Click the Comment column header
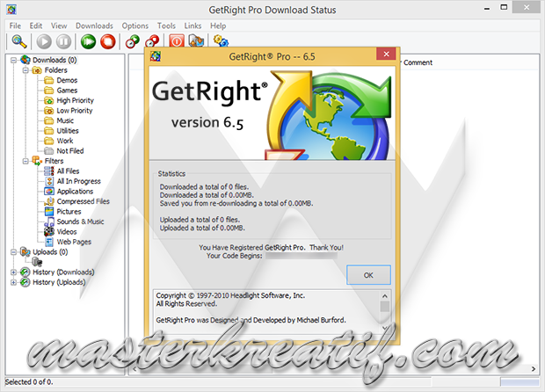 [418, 62]
